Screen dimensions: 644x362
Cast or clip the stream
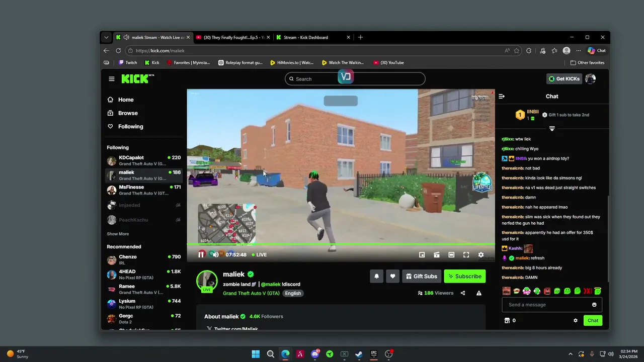[437, 255]
